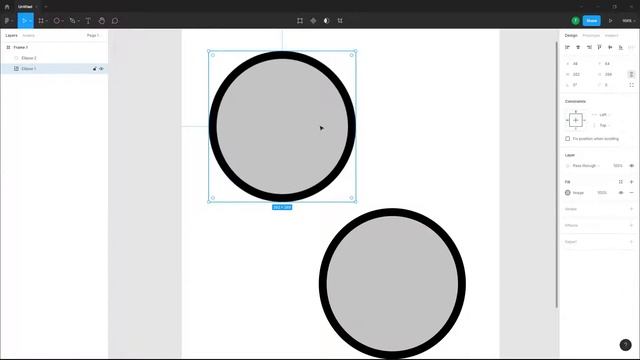Select the Ellipse shape tool
This screenshot has height=360, width=640.
56,20
